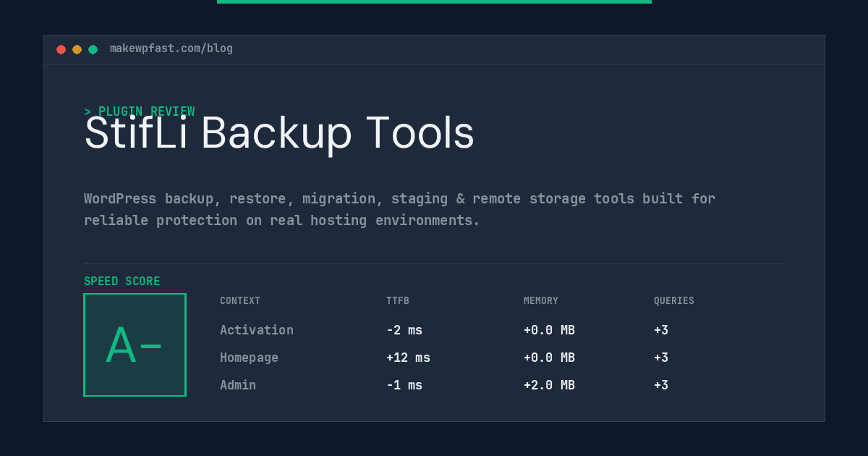Click the makewpfast.com/blog address text

171,48
